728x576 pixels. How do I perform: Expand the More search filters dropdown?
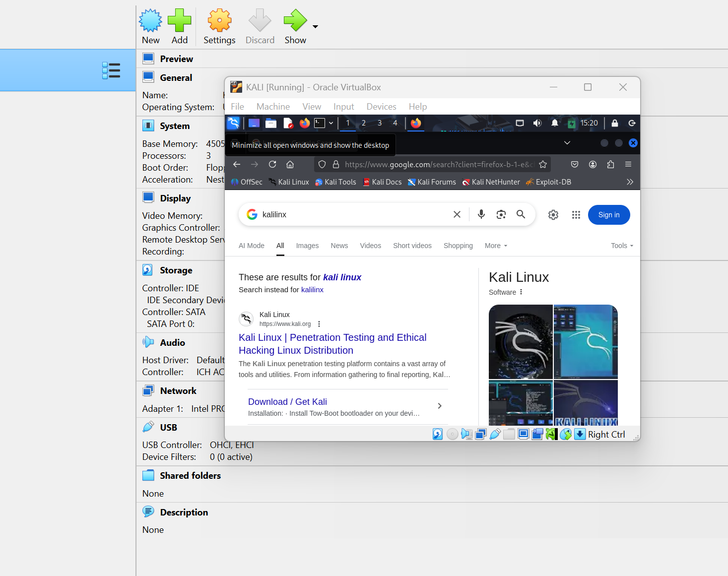[496, 246]
